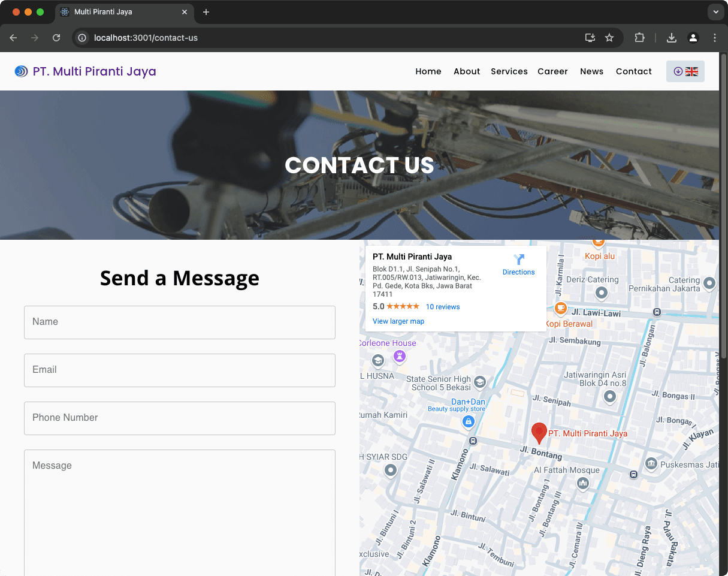
Task: Click the red PT. Multi Piranti Jaya map pin
Action: point(539,433)
